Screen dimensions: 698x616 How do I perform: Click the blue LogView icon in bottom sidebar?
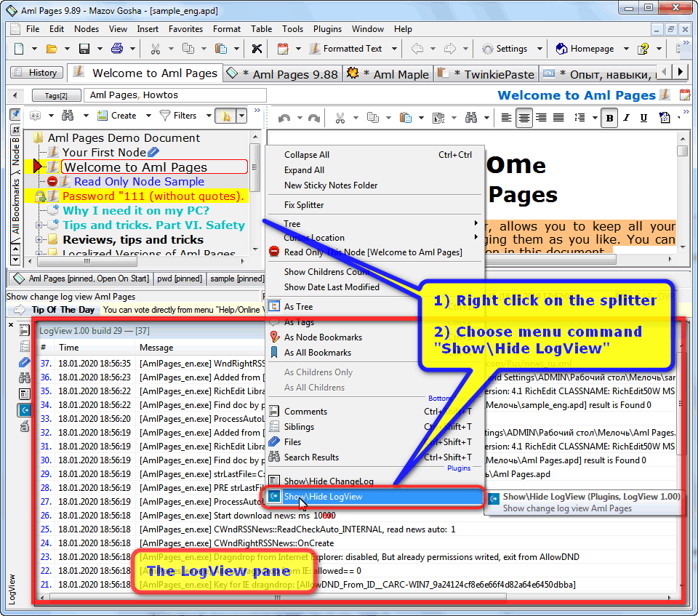[x=25, y=409]
